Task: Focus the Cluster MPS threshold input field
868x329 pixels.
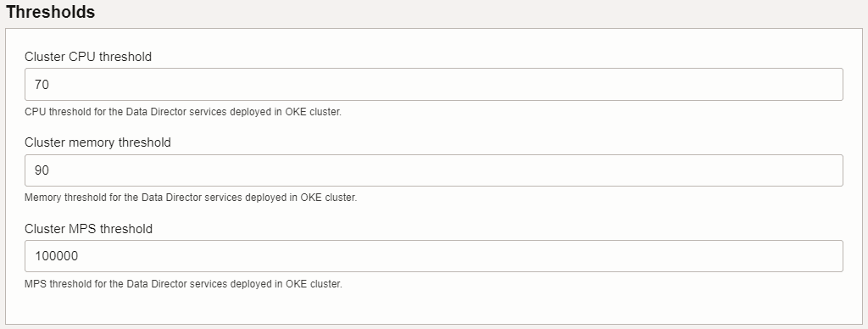Action: point(433,256)
